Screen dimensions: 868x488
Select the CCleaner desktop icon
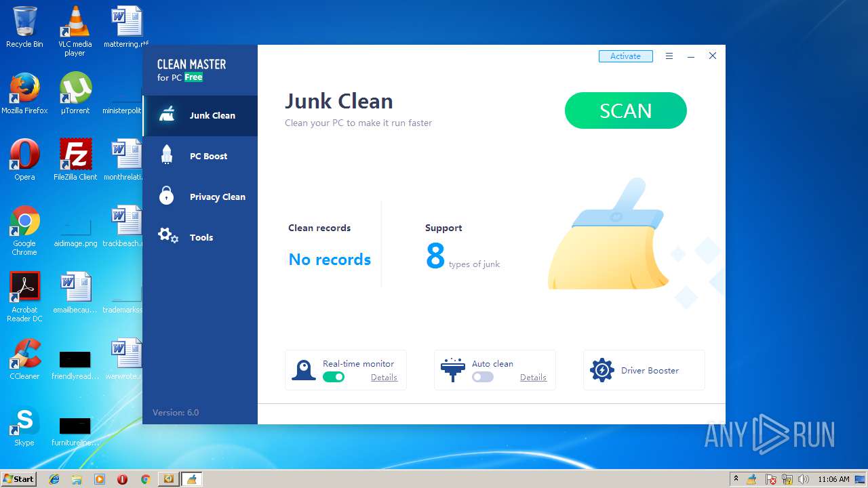(x=24, y=359)
